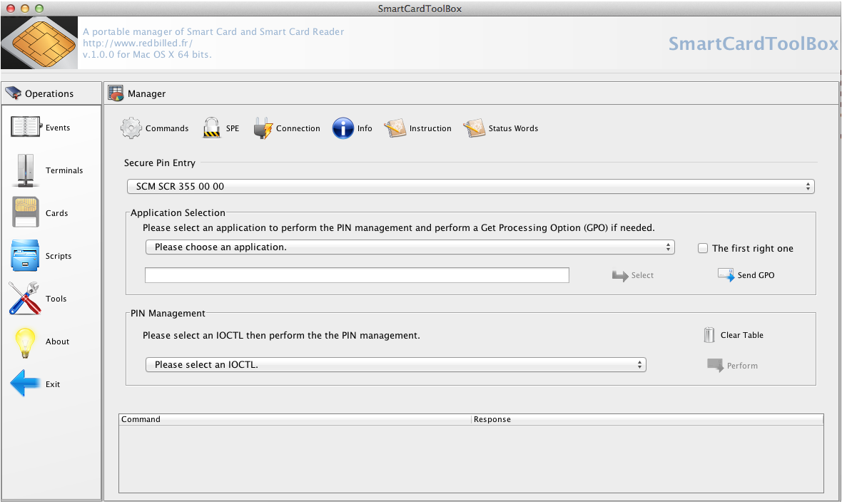Open 'Please choose an application' dropdown

tap(410, 247)
